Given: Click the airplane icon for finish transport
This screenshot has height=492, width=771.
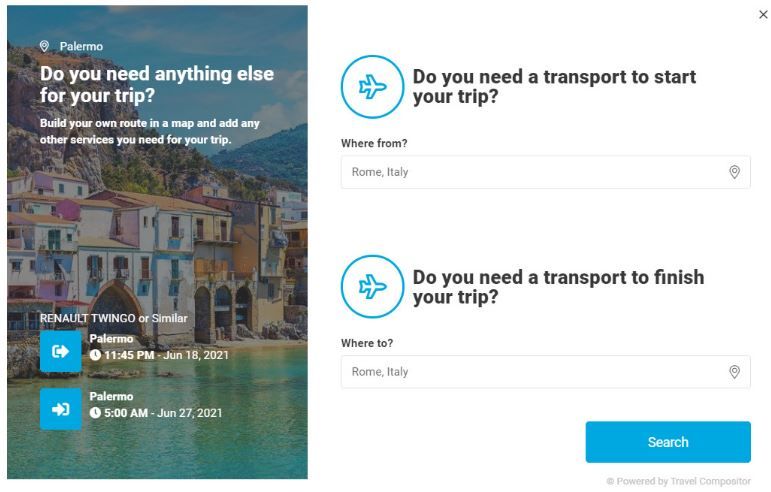Looking at the screenshot, I should tap(372, 287).
